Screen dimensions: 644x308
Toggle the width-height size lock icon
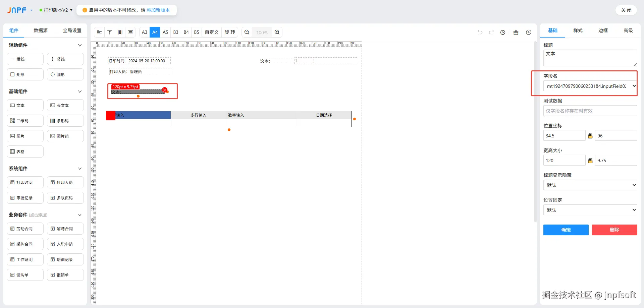[590, 161]
